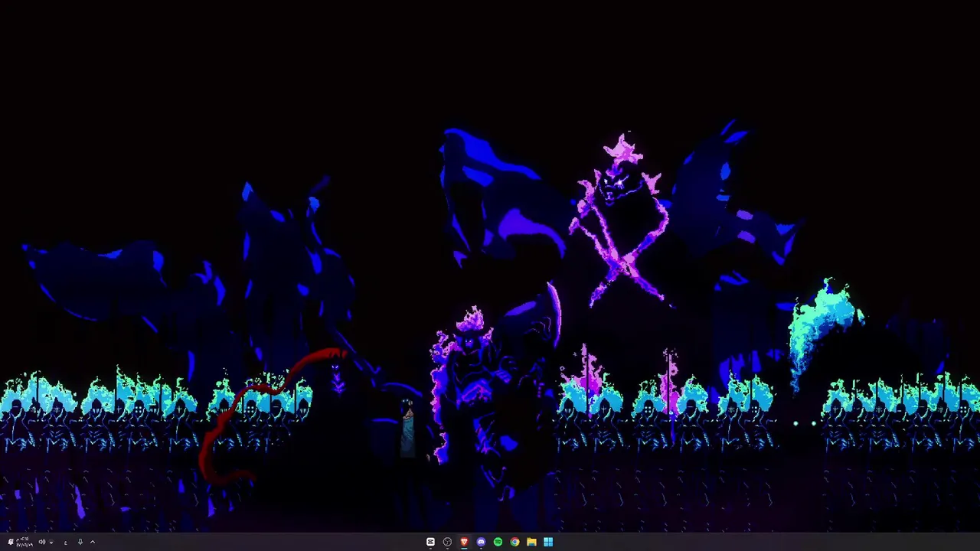Open the Windows Start menu
Image resolution: width=980 pixels, height=551 pixels.
point(548,542)
